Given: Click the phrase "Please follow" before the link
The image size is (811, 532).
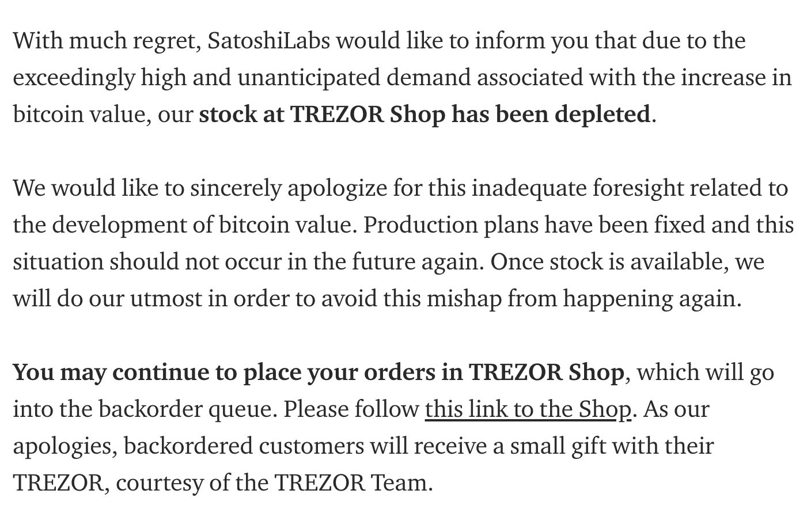Looking at the screenshot, I should click(x=351, y=409).
